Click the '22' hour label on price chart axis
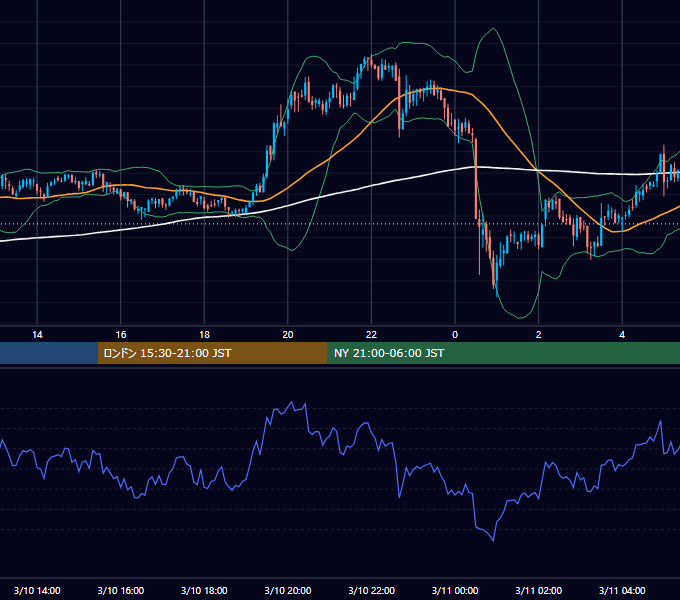The image size is (680, 600). 371,335
